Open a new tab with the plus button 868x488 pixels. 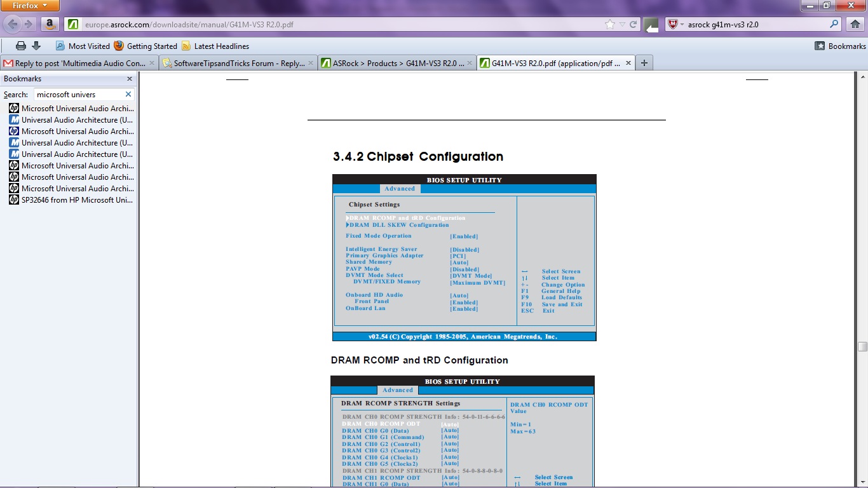point(644,63)
